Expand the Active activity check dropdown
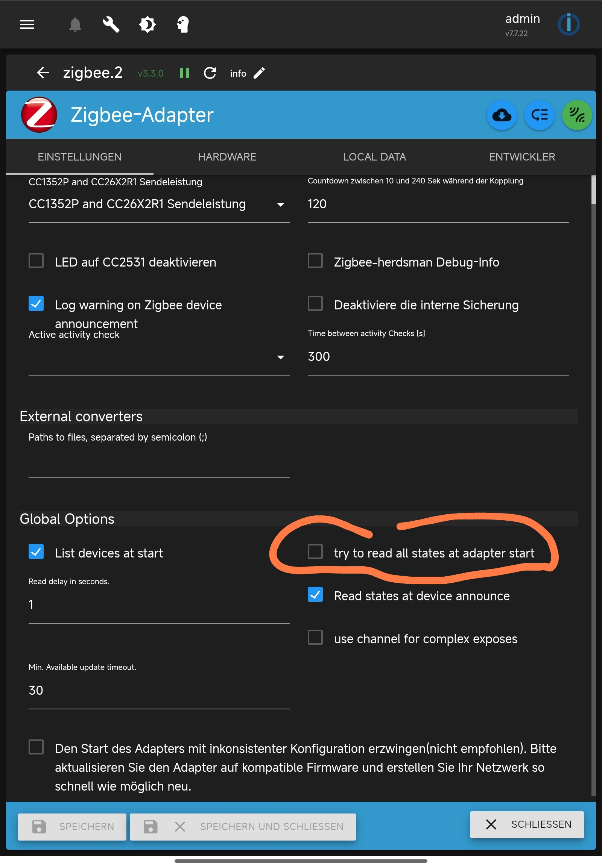602x868 pixels. pyautogui.click(x=158, y=357)
